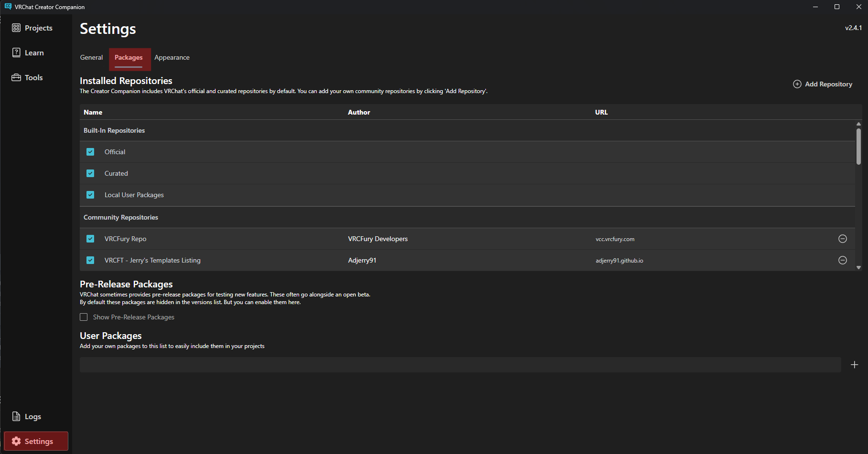Remove the VRCFury Repo repository

(x=843, y=239)
